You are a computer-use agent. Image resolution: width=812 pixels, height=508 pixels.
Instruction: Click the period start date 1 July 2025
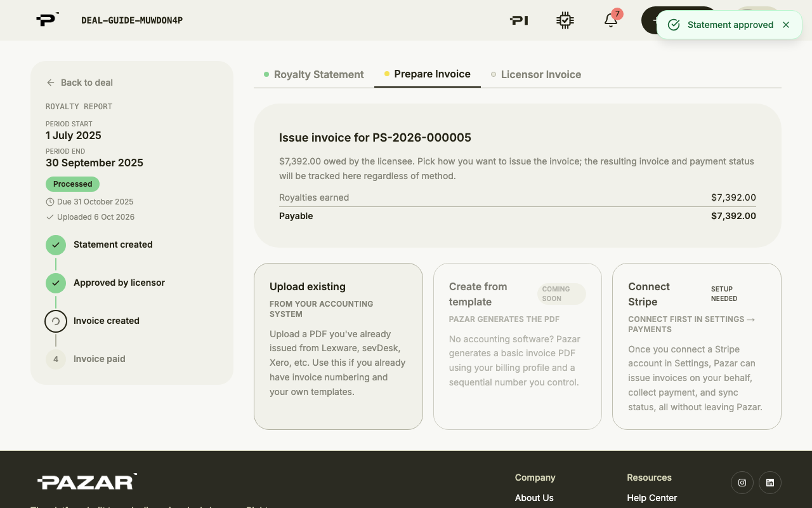(74, 135)
